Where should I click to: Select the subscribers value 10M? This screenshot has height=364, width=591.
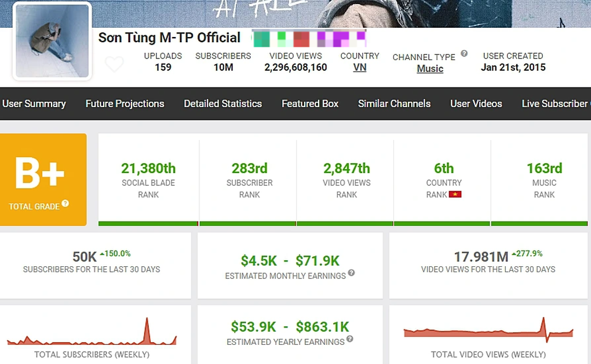(x=223, y=67)
